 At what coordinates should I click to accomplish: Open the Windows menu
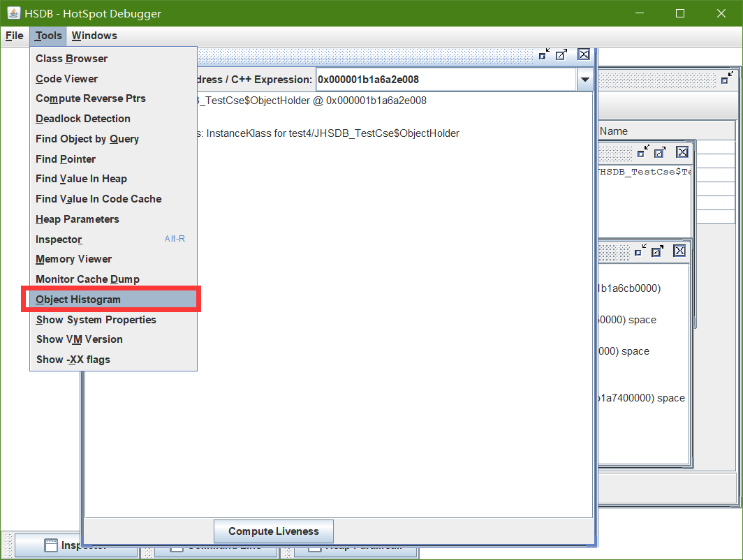94,36
